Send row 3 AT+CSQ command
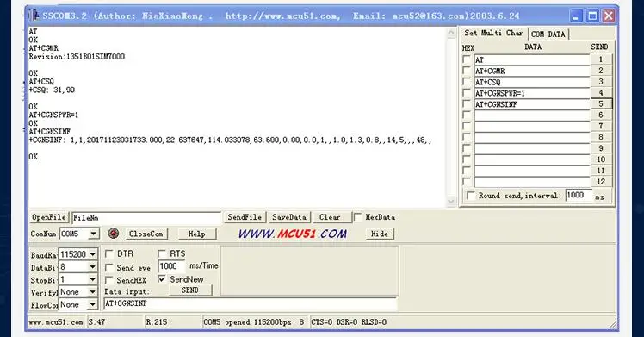Viewport: 644px width, 337px height. (x=600, y=81)
